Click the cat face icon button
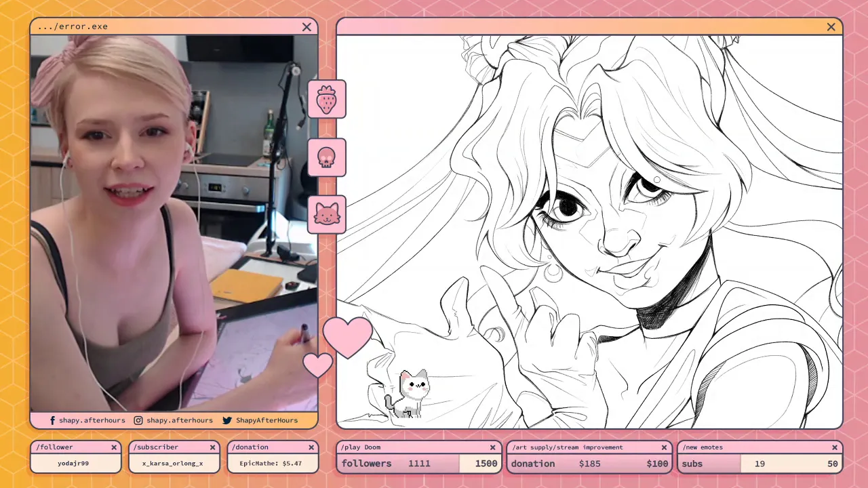 point(327,215)
